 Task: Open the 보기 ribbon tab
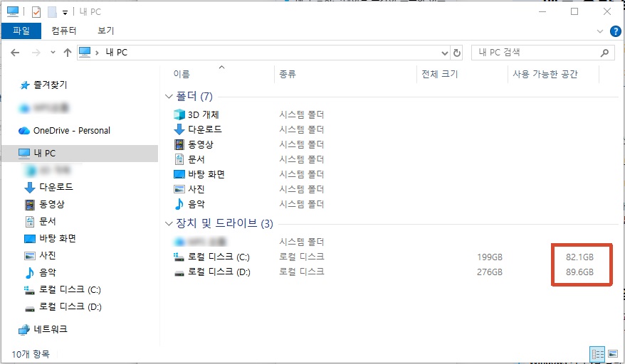pyautogui.click(x=105, y=31)
